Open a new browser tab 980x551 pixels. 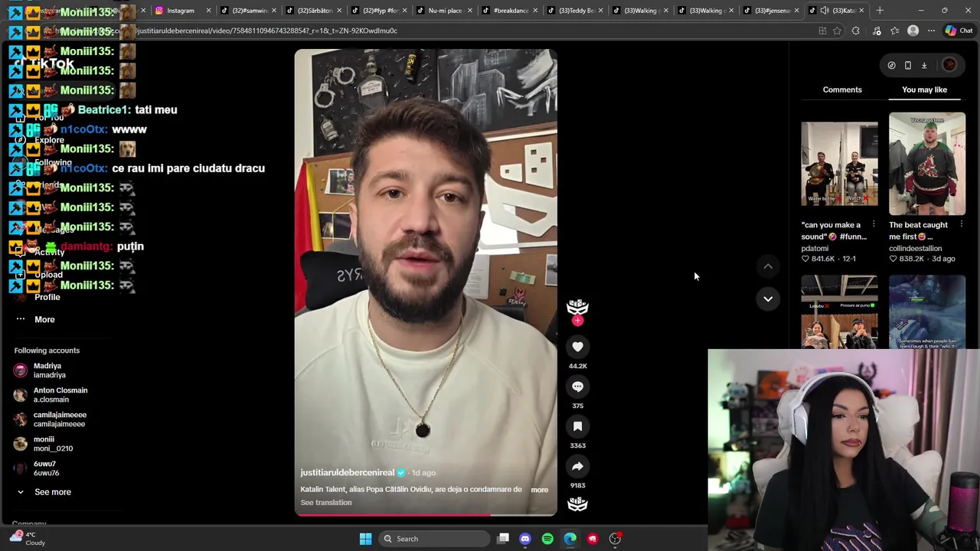(x=880, y=11)
